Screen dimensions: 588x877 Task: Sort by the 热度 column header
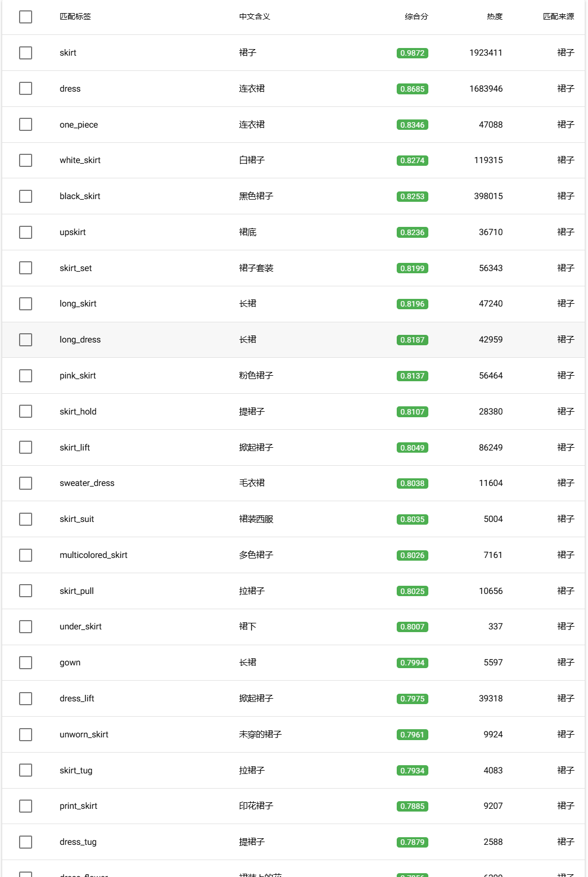pos(495,17)
